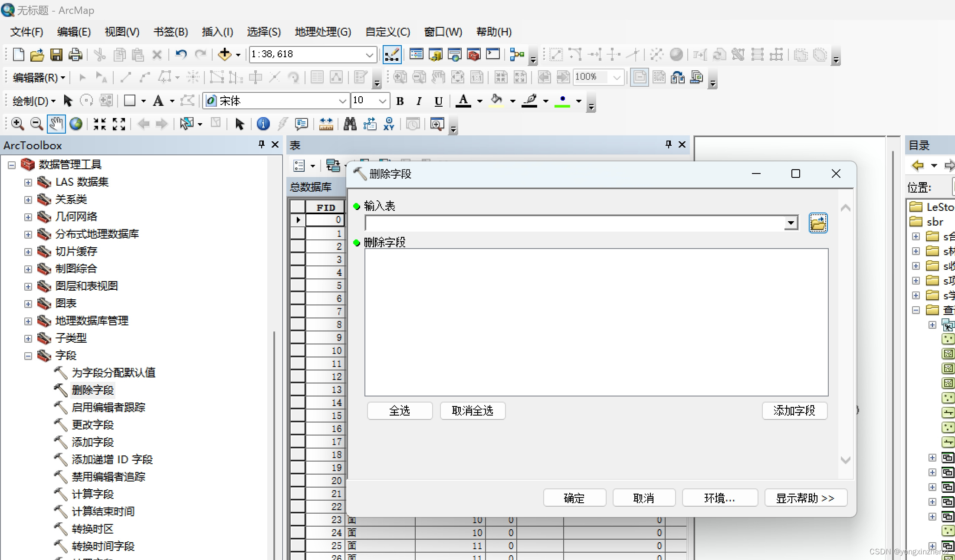The image size is (955, 560).
Task: Open the 文件(F) menu
Action: tap(26, 32)
